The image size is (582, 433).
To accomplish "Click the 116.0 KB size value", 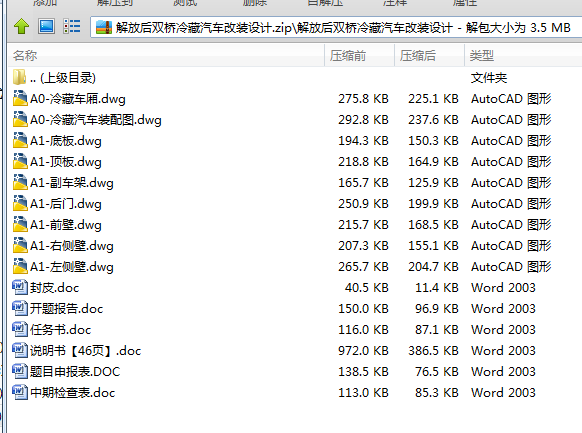I will pos(363,329).
